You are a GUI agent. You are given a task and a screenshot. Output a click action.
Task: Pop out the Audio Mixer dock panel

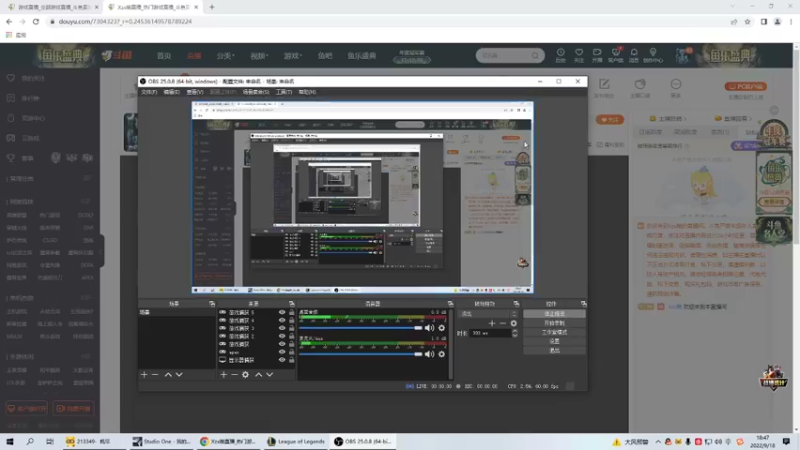[x=451, y=304]
